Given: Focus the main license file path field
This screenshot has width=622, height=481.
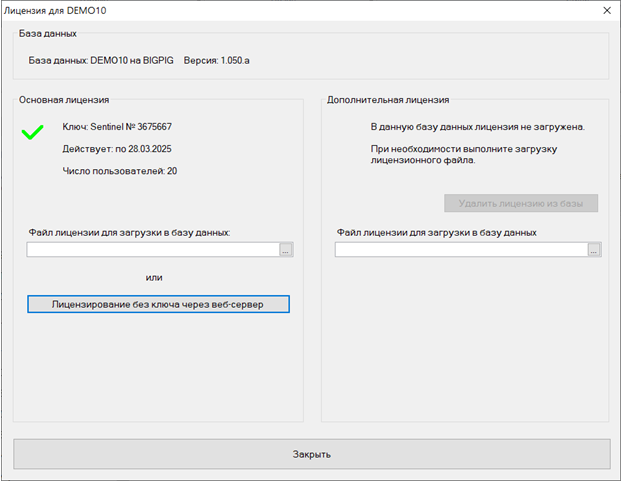Looking at the screenshot, I should coord(154,250).
